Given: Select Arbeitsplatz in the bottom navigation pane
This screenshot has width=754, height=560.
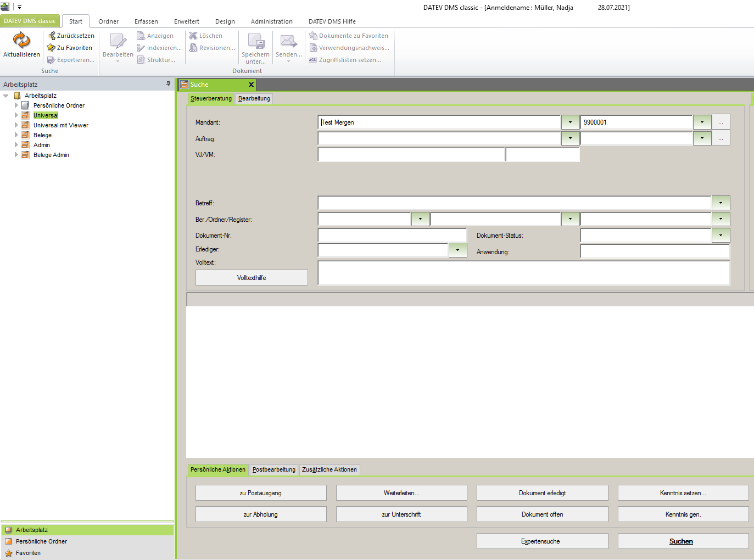Looking at the screenshot, I should (87, 530).
